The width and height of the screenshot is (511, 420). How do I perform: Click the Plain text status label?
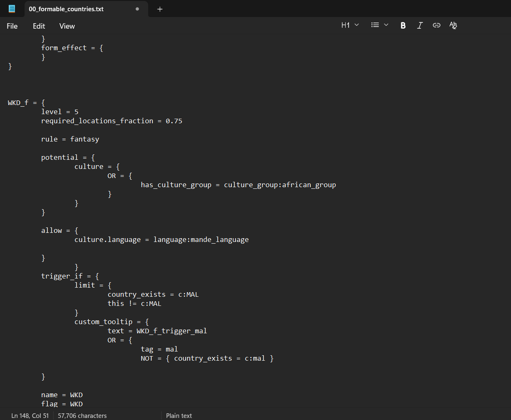coord(179,415)
